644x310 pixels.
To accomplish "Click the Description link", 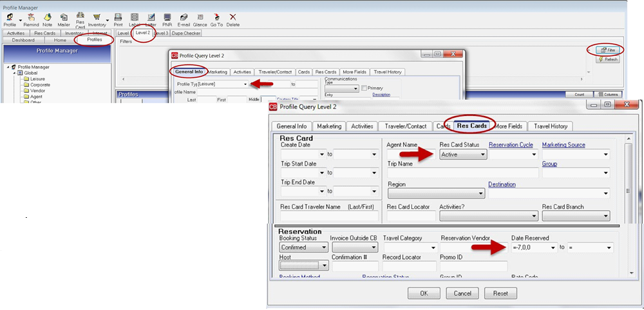I will (381, 95).
